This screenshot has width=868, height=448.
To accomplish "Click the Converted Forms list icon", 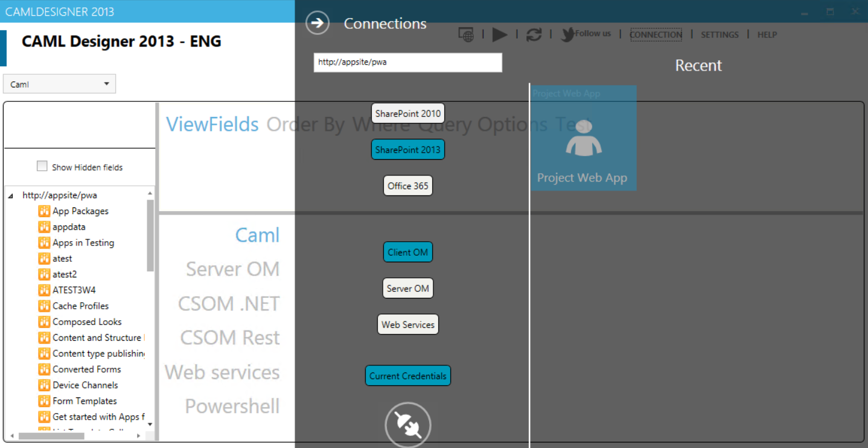I will 44,369.
